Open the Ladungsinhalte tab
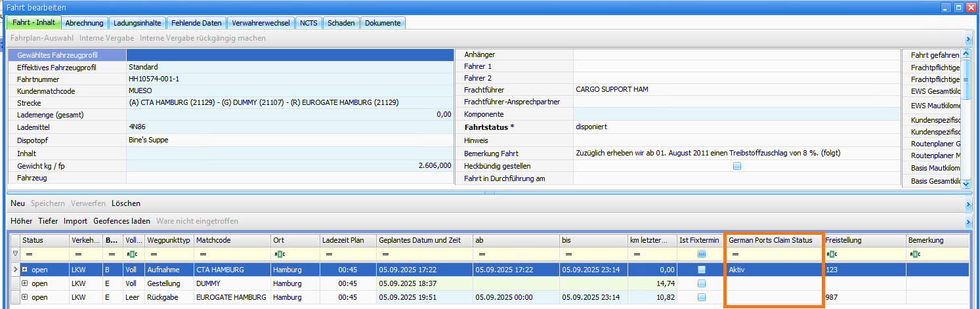Image resolution: width=980 pixels, height=309 pixels. [136, 23]
